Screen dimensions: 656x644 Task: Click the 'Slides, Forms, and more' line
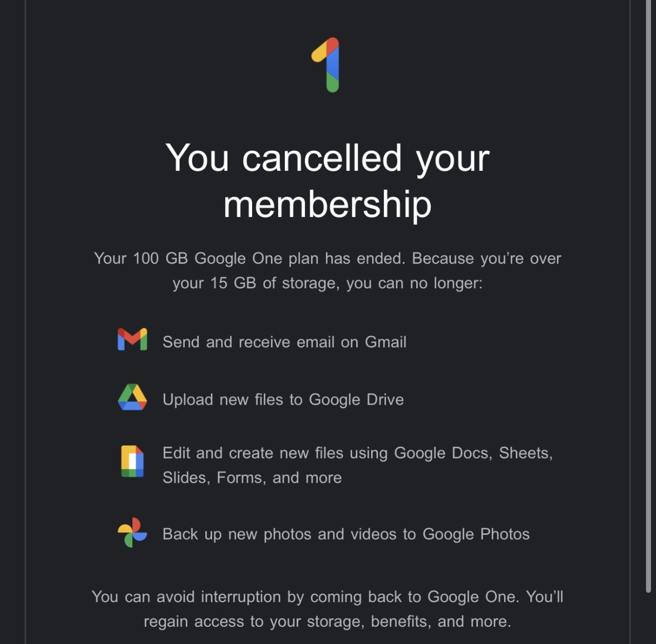252,478
